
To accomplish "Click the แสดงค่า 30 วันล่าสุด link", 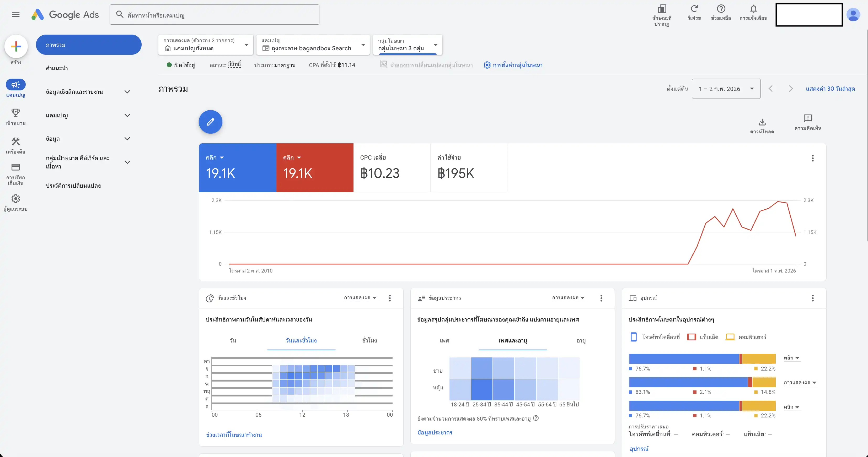I will coord(830,89).
